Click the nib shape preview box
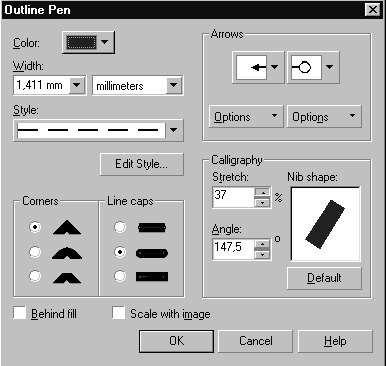 click(x=326, y=224)
